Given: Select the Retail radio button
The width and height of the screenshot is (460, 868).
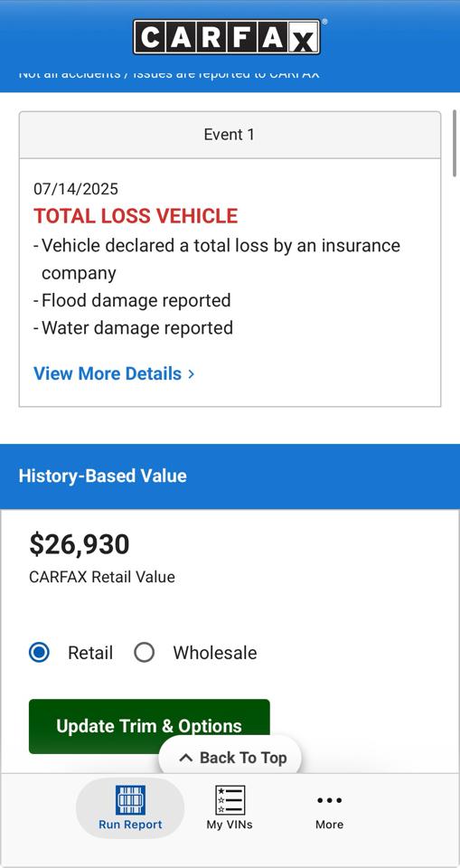Looking at the screenshot, I should [39, 653].
